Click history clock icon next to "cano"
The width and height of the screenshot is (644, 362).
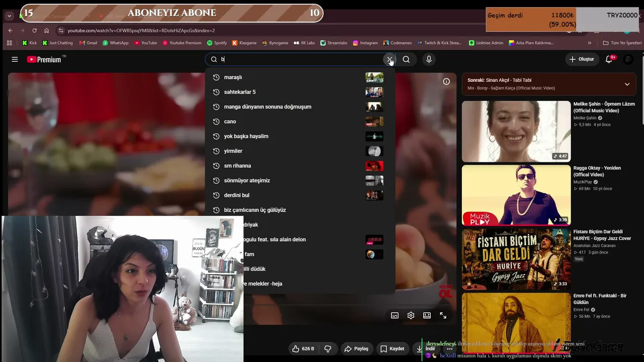(x=216, y=122)
